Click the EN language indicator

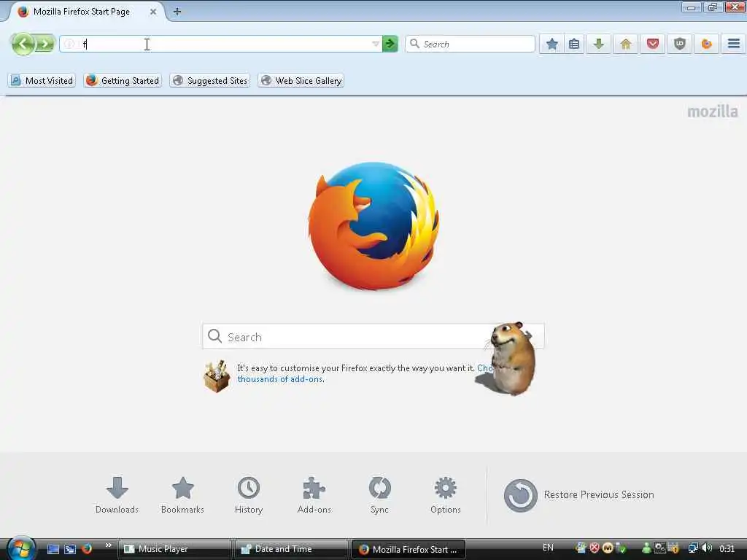548,548
